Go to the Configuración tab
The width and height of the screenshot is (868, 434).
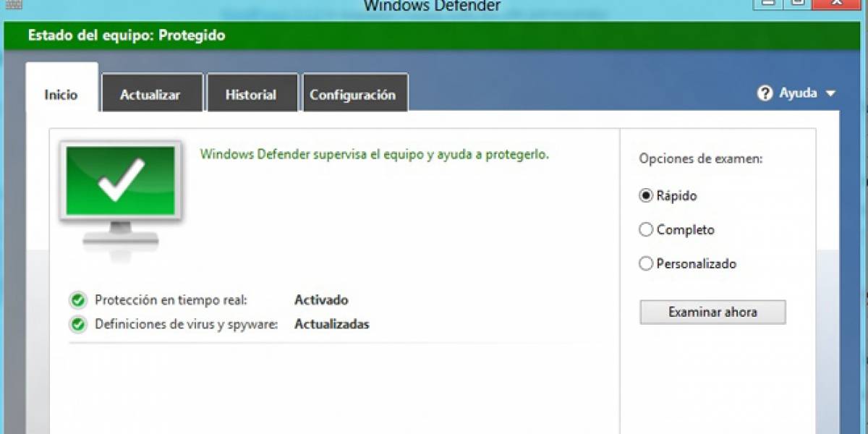tap(354, 93)
